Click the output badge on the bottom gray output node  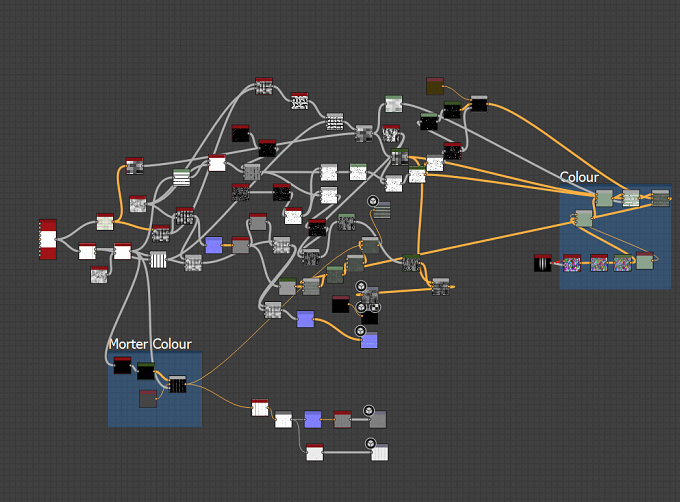pos(369,410)
